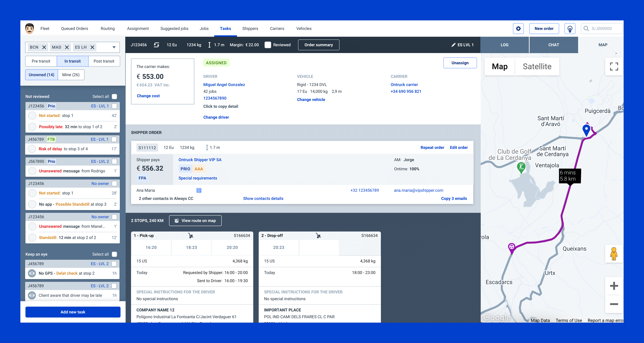Go to Queued Orders
Viewport: 644px width, 343px height.
(75, 29)
